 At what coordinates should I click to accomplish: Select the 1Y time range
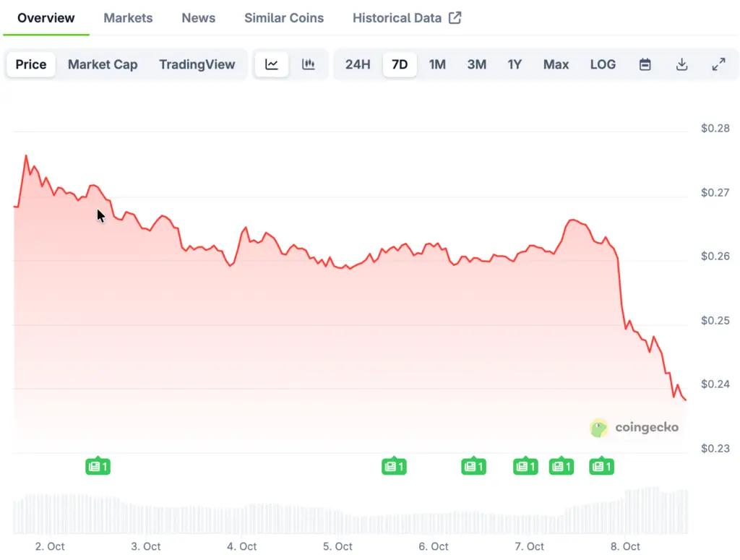click(515, 64)
